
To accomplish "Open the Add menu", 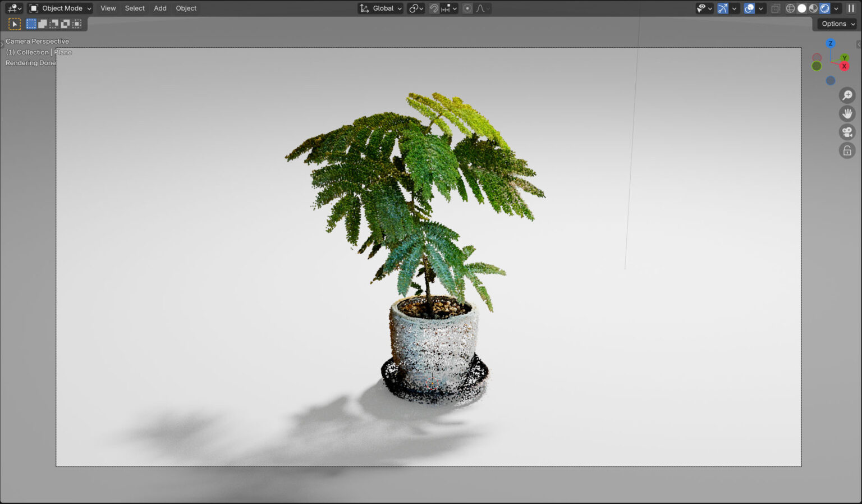I will [160, 8].
